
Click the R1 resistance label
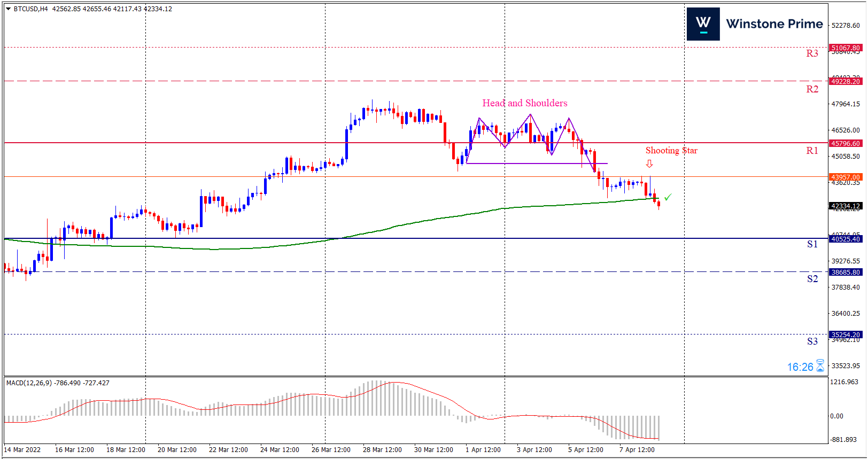(812, 151)
